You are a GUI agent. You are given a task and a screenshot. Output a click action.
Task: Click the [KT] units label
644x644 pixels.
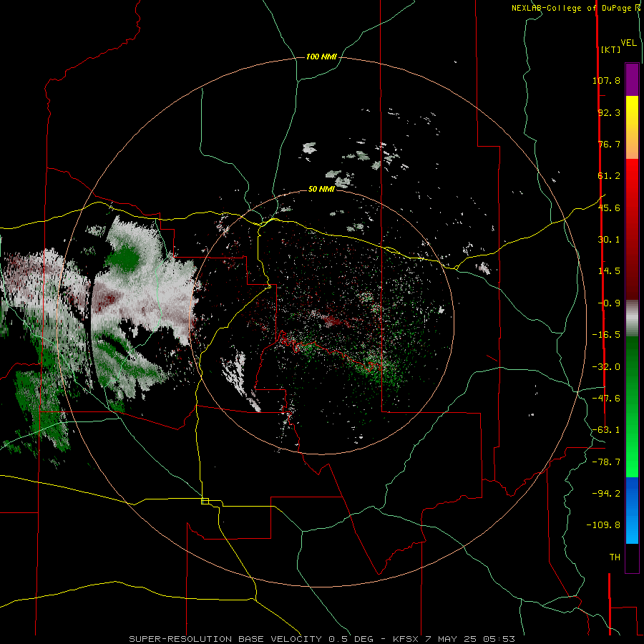[610, 49]
